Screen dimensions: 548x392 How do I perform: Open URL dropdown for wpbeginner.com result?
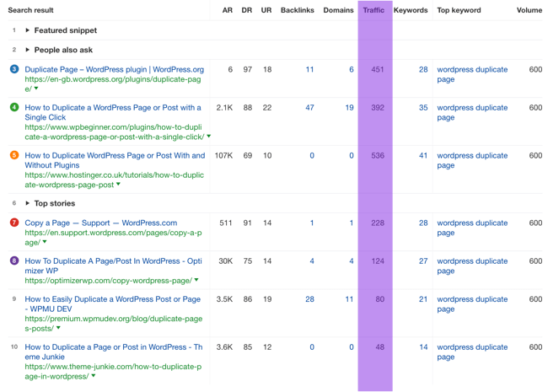point(209,137)
